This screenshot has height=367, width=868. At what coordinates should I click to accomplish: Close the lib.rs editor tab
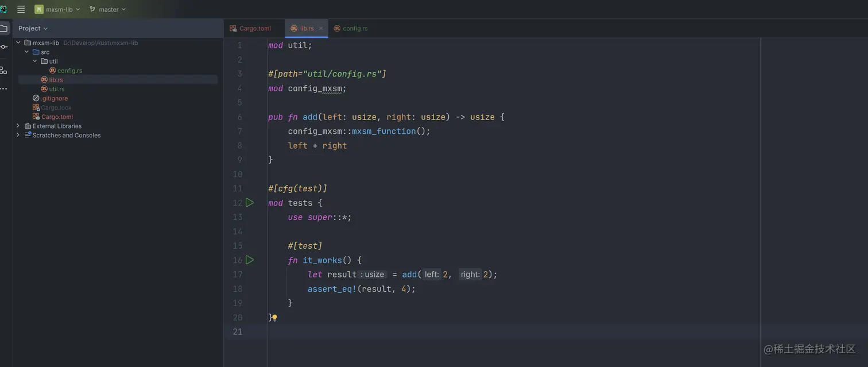coord(321,28)
